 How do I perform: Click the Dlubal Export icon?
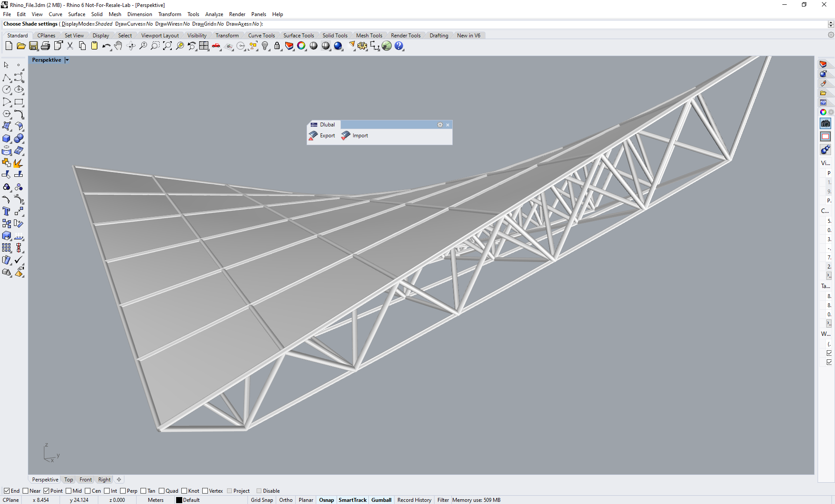coord(313,136)
